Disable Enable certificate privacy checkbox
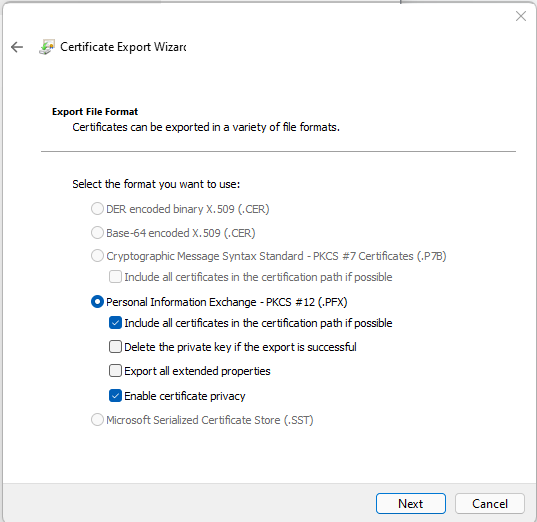The width and height of the screenshot is (537, 522). coord(115,396)
